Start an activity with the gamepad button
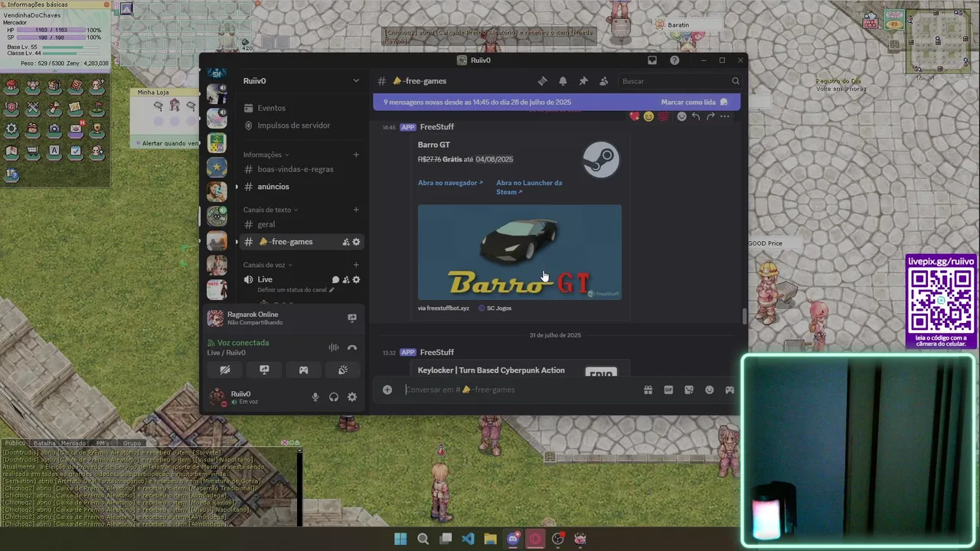980x551 pixels. [304, 370]
